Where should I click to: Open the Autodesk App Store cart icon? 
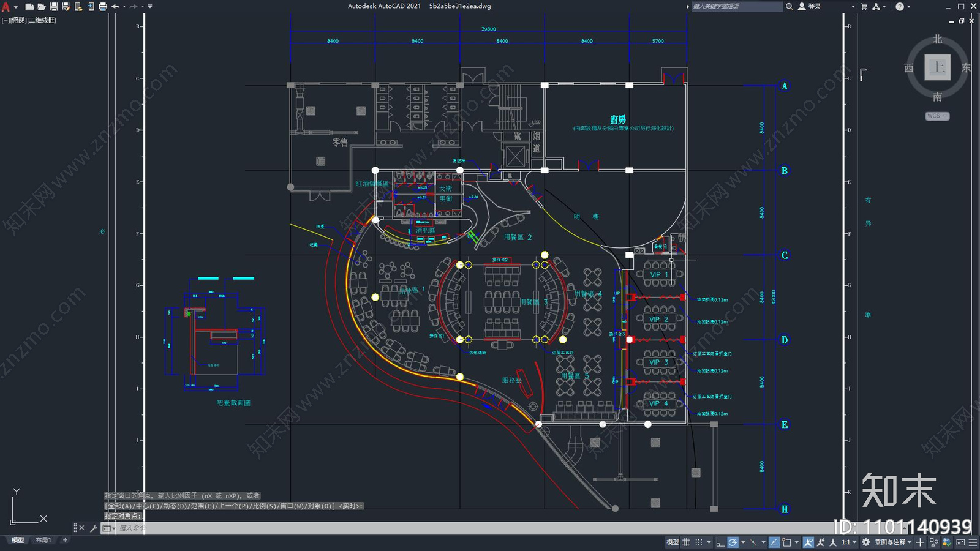pos(864,6)
